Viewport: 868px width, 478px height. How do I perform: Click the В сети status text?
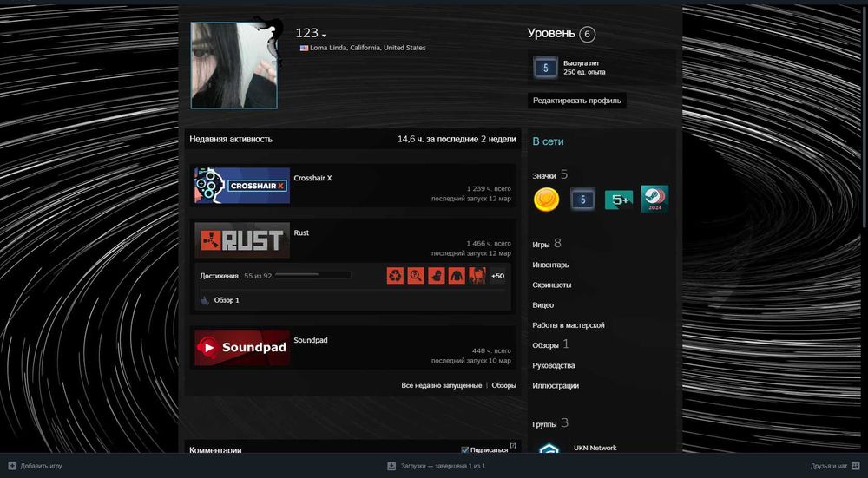[548, 141]
